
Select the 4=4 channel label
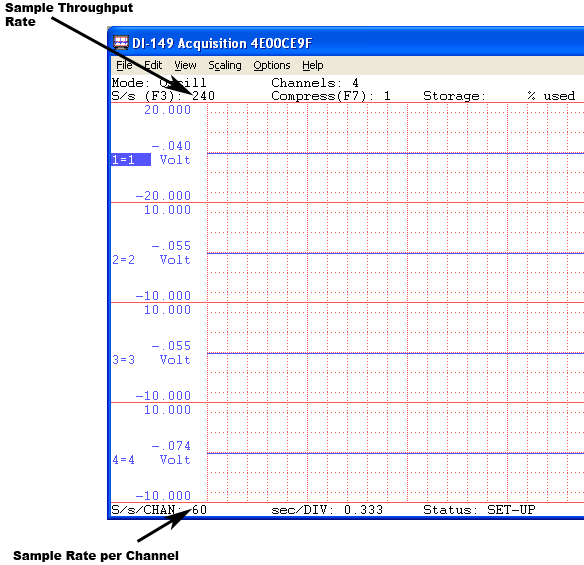tap(124, 460)
